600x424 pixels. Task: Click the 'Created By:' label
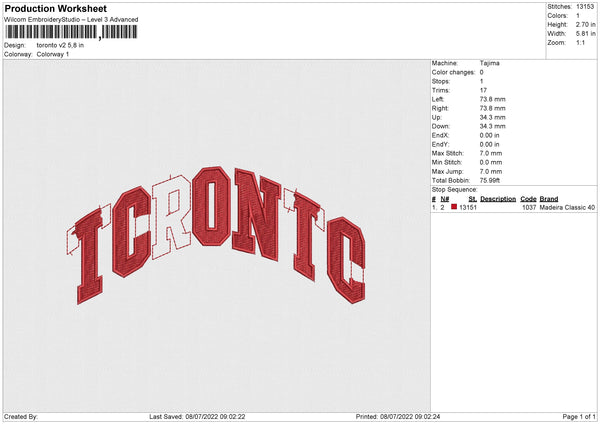(21, 416)
